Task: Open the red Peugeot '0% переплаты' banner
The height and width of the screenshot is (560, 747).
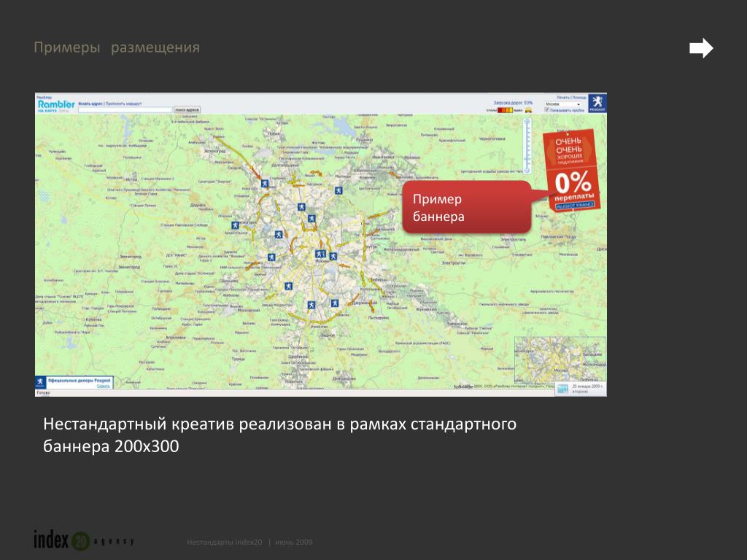Action: click(572, 171)
